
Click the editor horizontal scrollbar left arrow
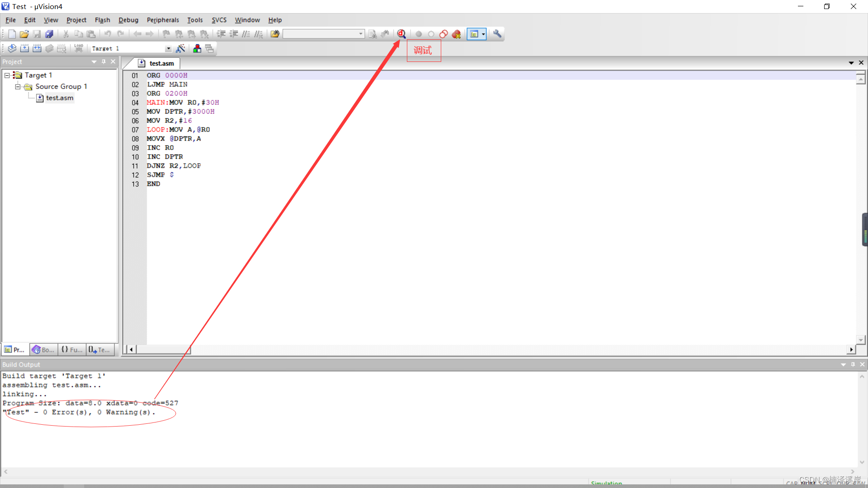pos(131,349)
